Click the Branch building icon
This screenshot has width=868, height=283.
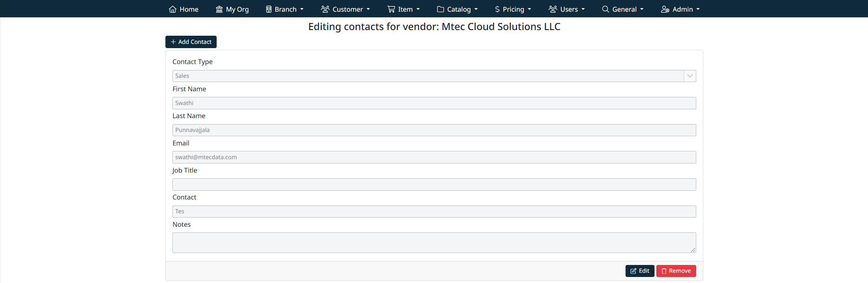(x=269, y=9)
